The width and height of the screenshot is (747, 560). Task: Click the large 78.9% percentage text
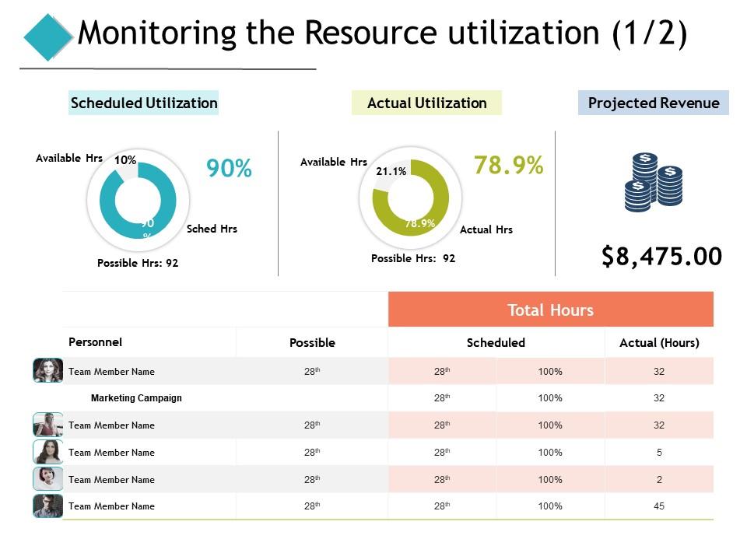(508, 165)
